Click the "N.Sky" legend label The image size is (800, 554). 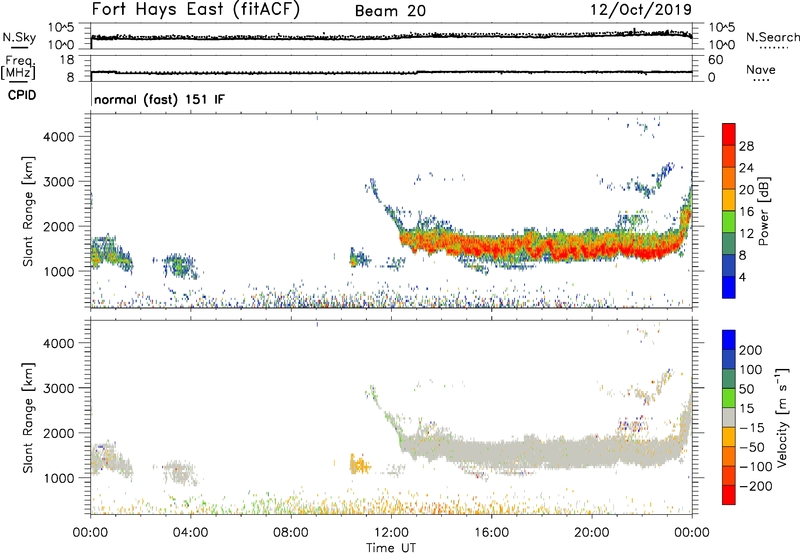point(19,37)
